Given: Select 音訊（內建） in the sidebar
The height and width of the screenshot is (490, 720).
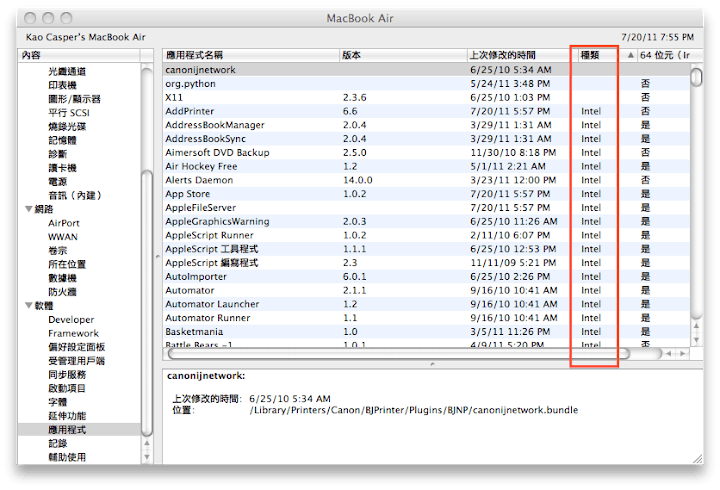Looking at the screenshot, I should 75,196.
